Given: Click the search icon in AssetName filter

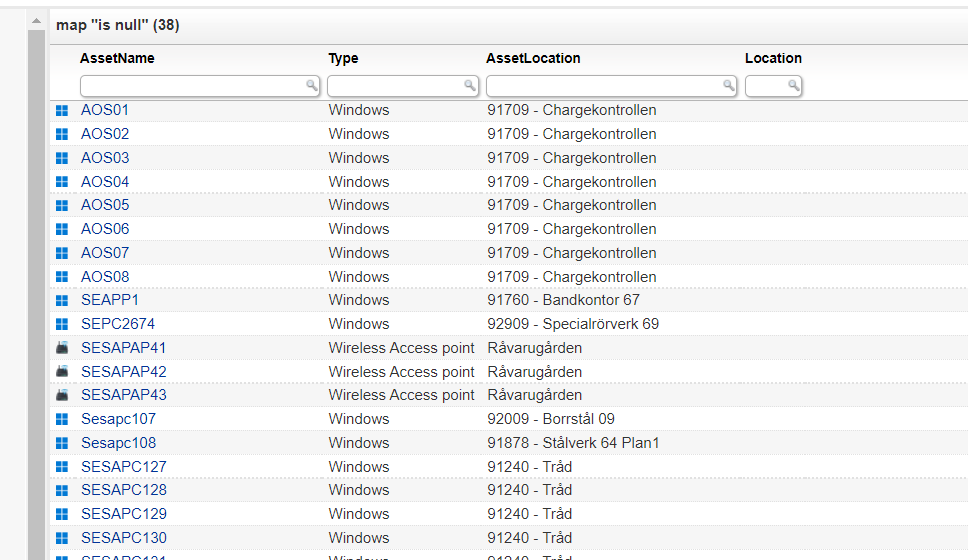Looking at the screenshot, I should point(312,86).
